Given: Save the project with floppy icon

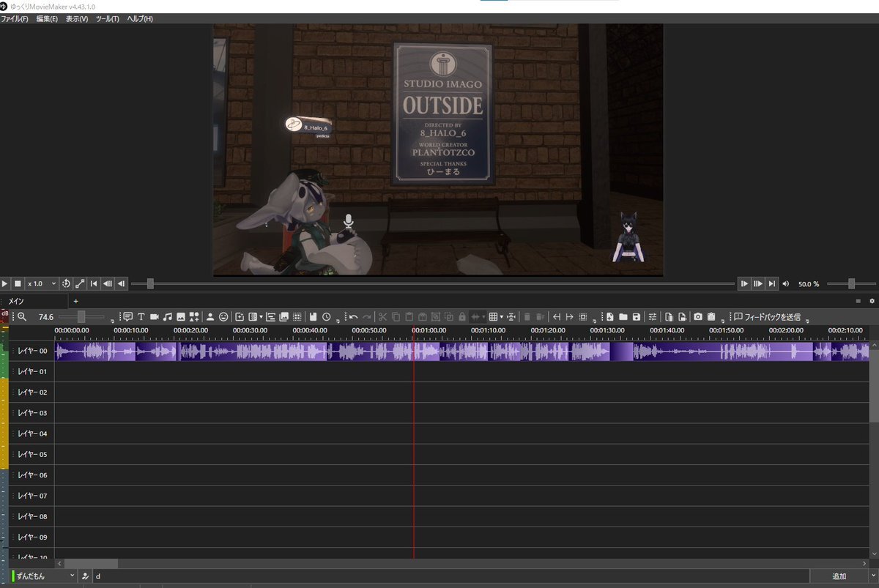Looking at the screenshot, I should pyautogui.click(x=637, y=316).
